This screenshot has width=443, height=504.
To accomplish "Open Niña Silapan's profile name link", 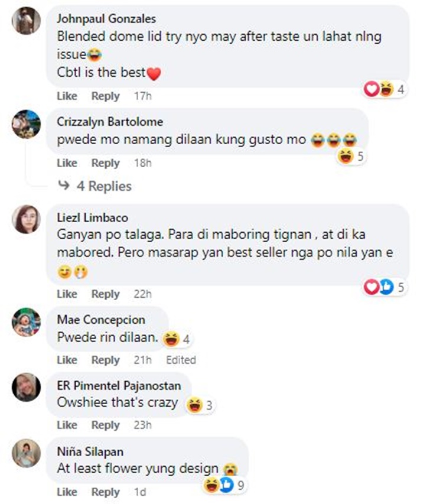I will [90, 451].
